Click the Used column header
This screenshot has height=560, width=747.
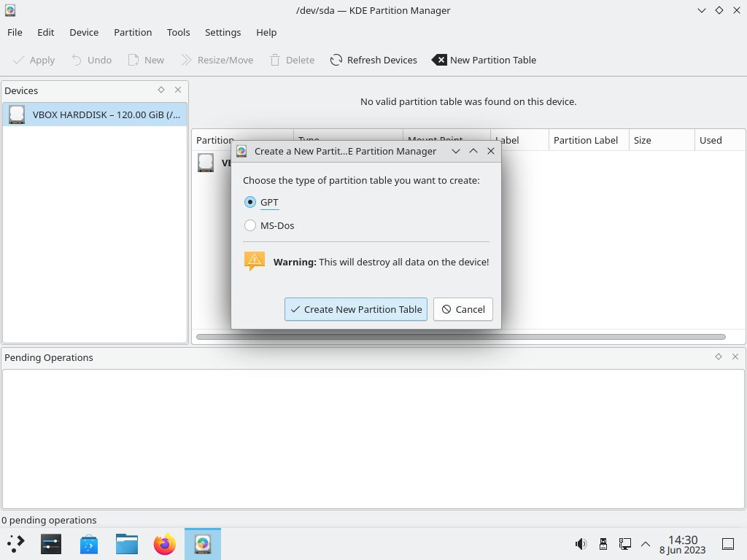pyautogui.click(x=720, y=140)
